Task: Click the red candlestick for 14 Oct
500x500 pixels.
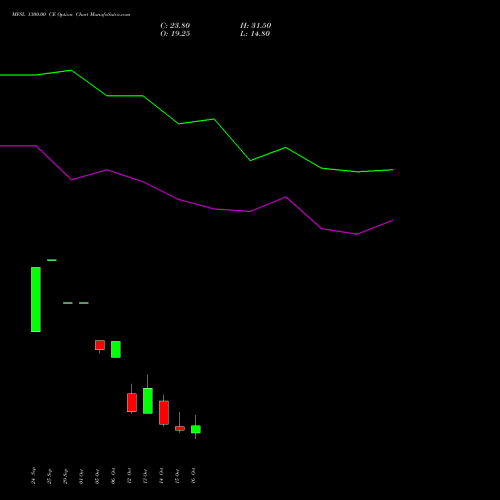Action: [164, 413]
